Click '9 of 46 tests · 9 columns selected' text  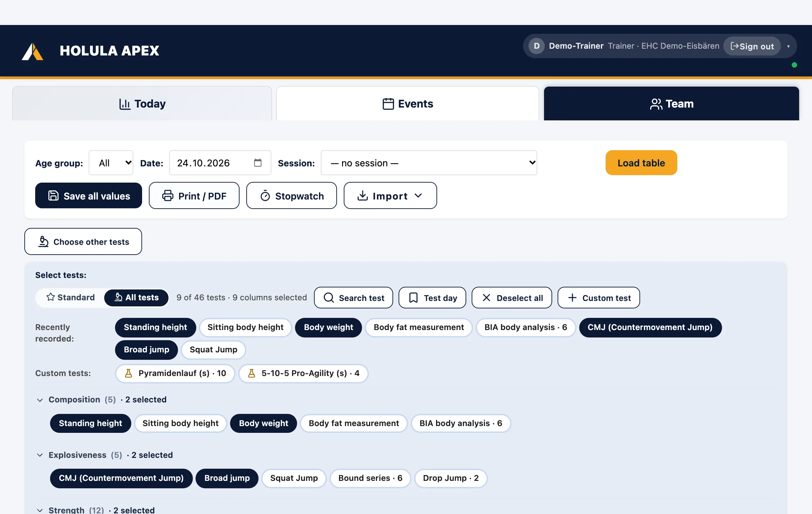click(x=242, y=297)
